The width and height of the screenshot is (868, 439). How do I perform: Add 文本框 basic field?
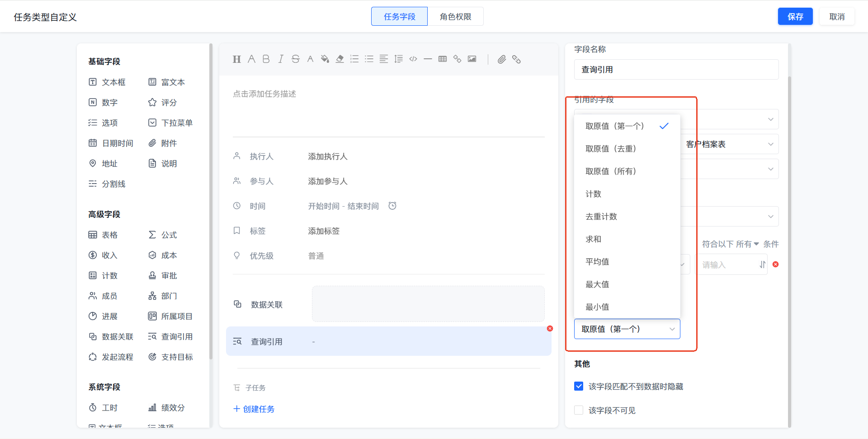(107, 82)
